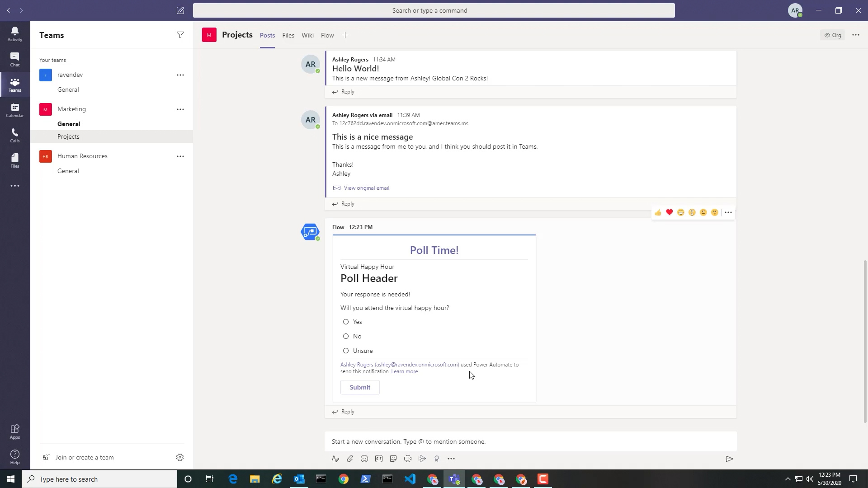Open ashley@ravendev.onmicrosoft.com sender link
The width and height of the screenshot is (868, 488).
pyautogui.click(x=400, y=365)
